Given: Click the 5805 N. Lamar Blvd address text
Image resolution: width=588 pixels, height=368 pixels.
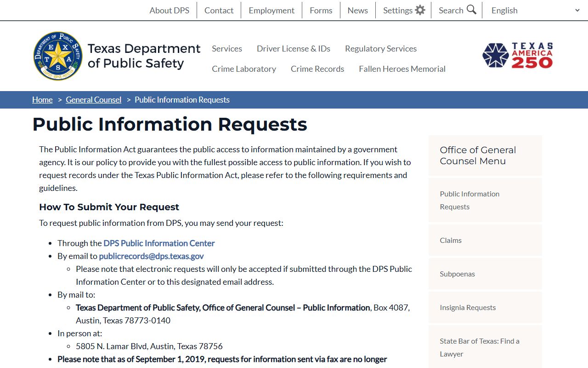Looking at the screenshot, I should click(149, 346).
